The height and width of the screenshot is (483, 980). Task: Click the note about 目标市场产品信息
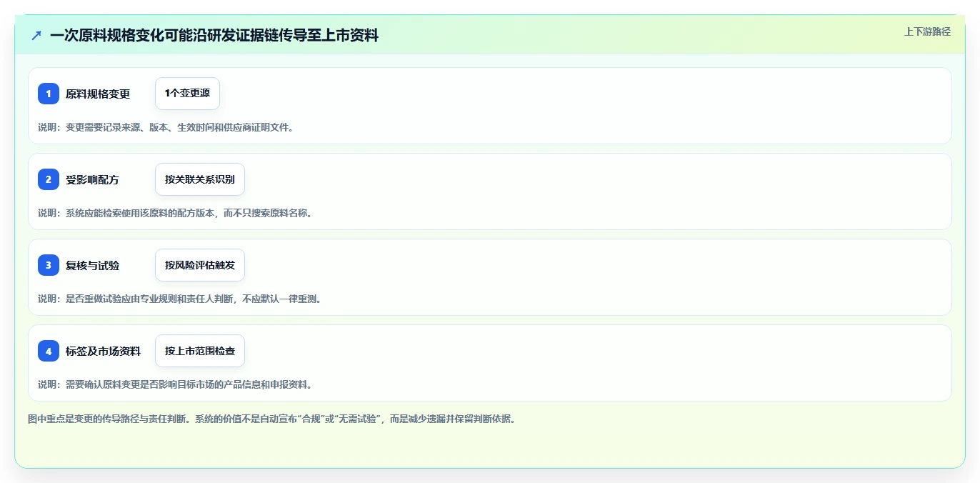tap(175, 384)
